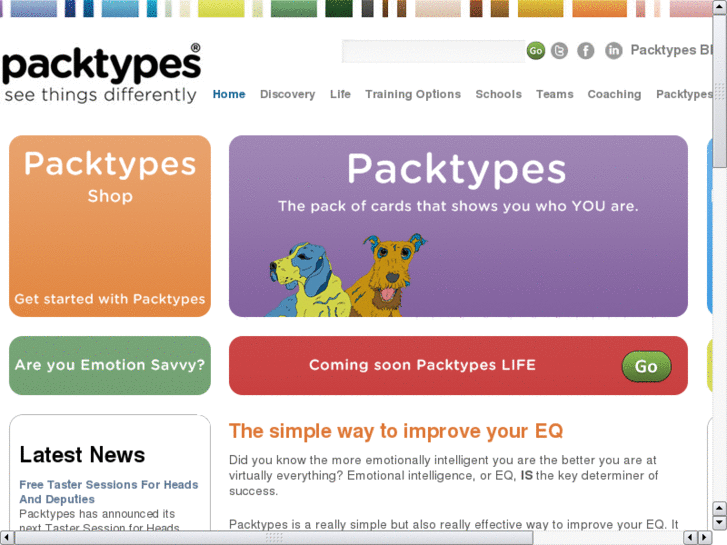Click The simple way to improve your EQ heading
727x545 pixels.
coord(396,431)
